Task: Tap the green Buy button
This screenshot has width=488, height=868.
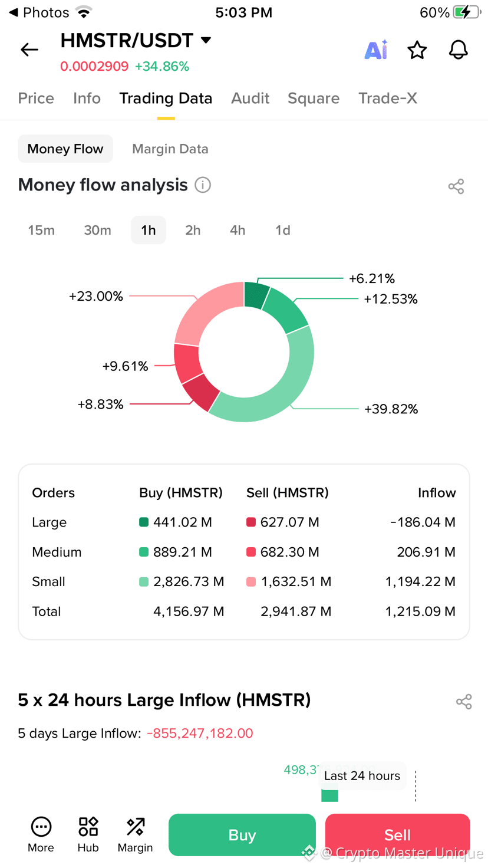Action: pos(242,835)
